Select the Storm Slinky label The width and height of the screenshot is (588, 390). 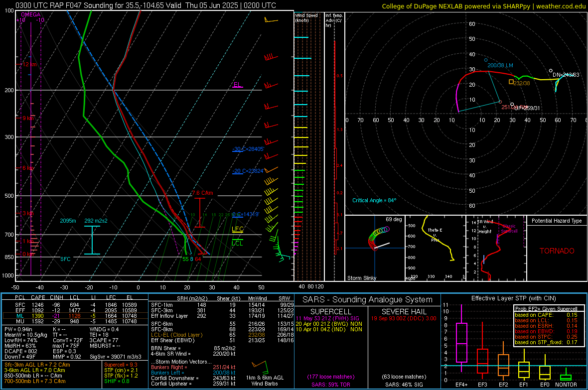click(361, 278)
